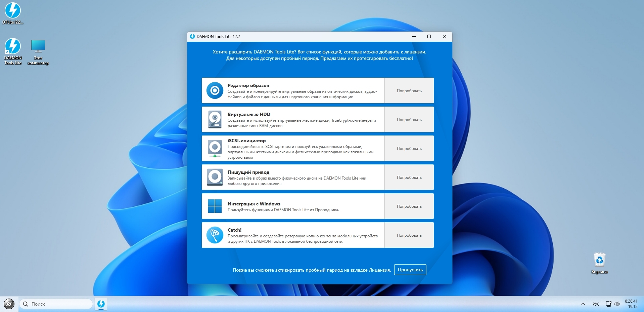Click the DAEMON Tools taskbar icon
This screenshot has height=312, width=644.
tap(101, 304)
